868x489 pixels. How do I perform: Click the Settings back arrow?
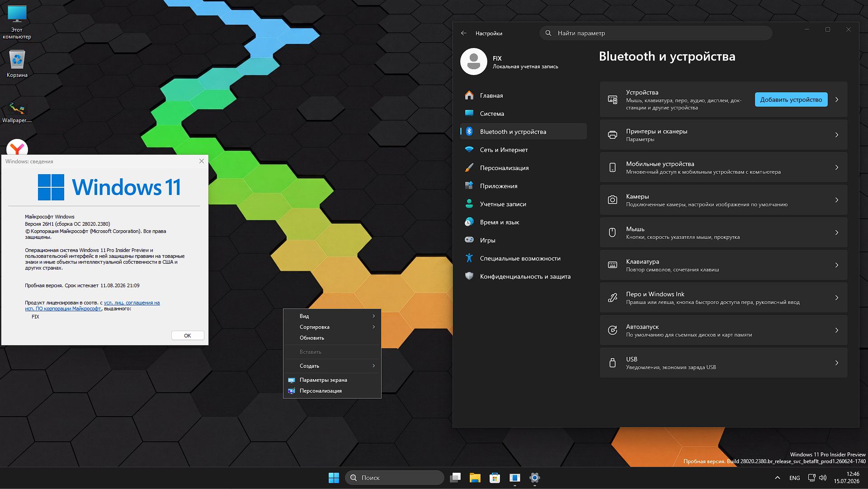pos(464,33)
